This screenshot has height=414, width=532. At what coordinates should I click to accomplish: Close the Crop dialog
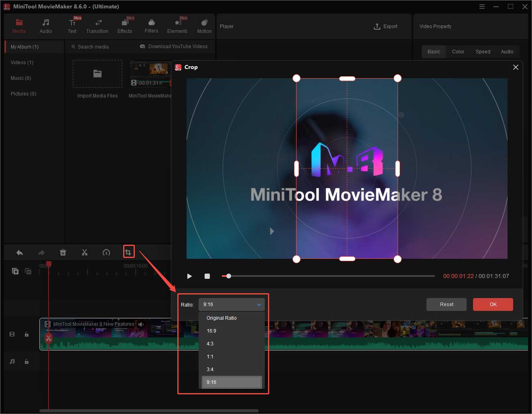tap(516, 67)
